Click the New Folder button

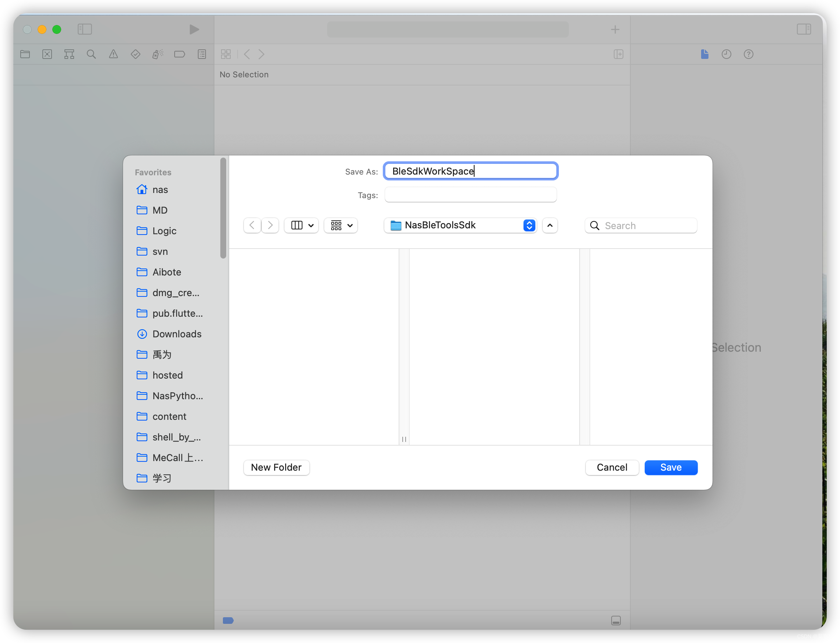(276, 467)
